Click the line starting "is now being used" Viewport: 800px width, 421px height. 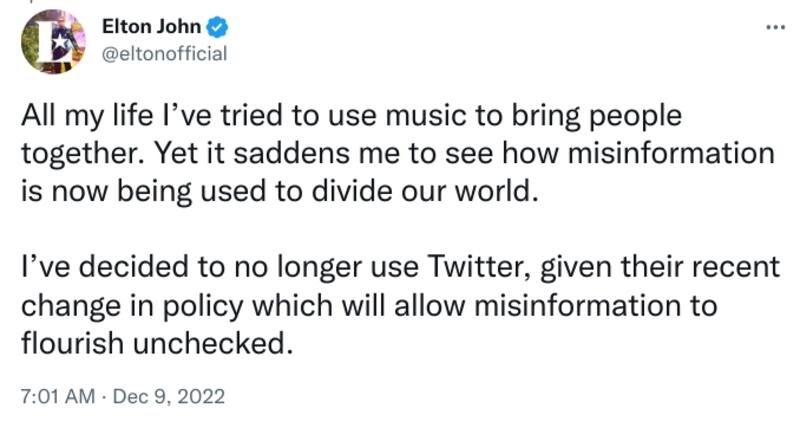[282, 191]
